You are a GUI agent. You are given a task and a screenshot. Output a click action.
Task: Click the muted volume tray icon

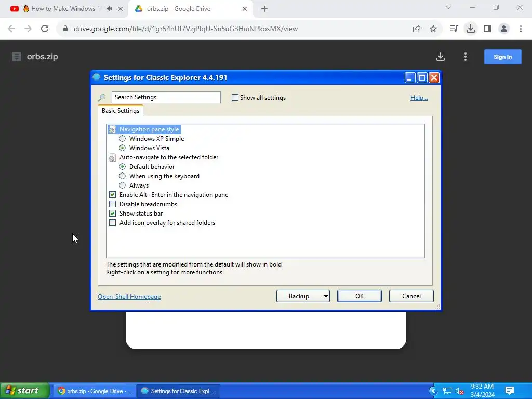click(x=459, y=391)
